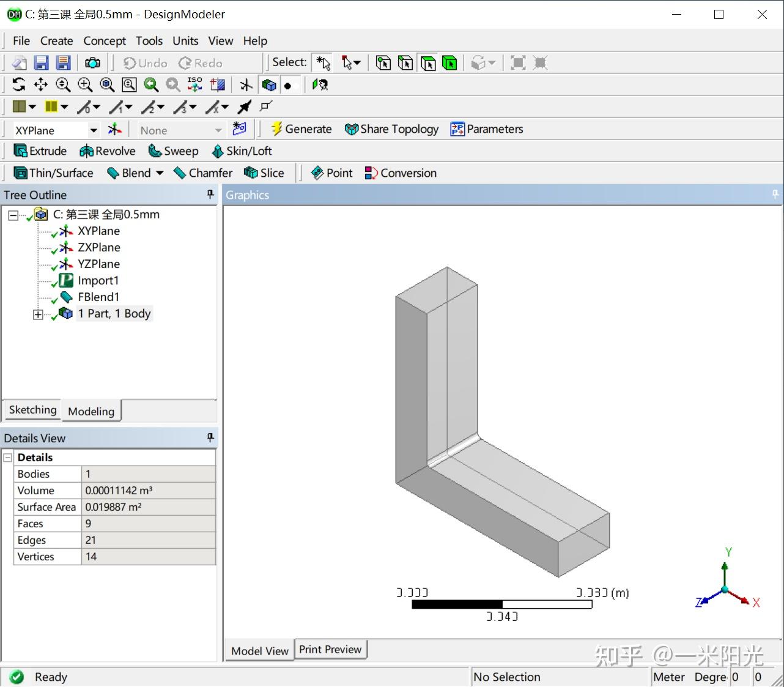Toggle the body selection filter
The height and width of the screenshot is (687, 784).
click(450, 62)
